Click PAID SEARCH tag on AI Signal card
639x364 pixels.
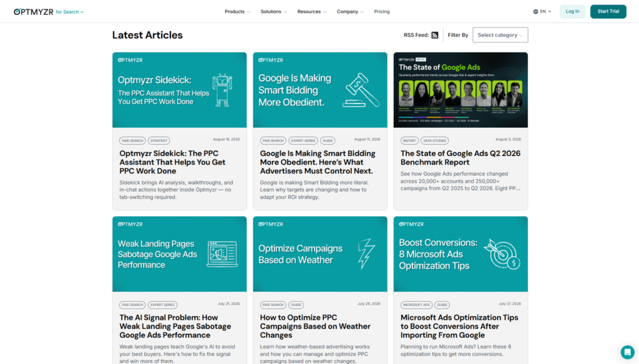(132, 305)
